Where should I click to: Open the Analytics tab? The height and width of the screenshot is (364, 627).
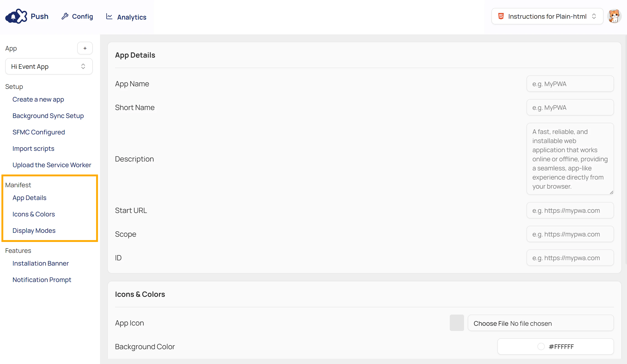[126, 17]
